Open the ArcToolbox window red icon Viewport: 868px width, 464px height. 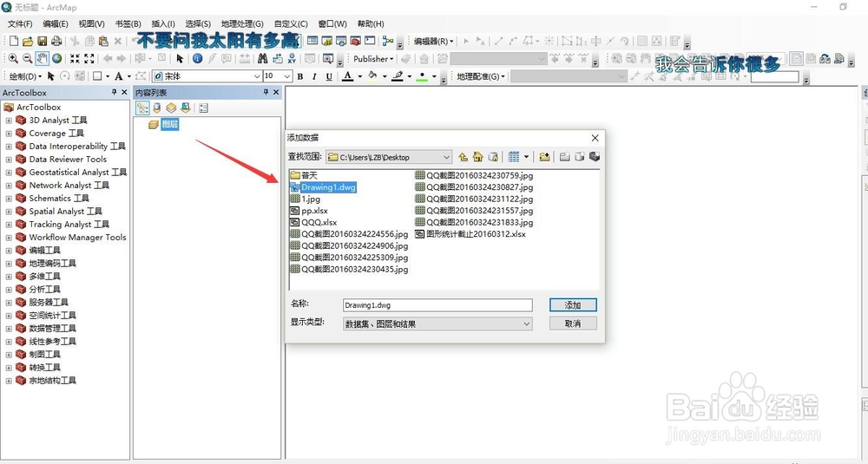[356, 41]
